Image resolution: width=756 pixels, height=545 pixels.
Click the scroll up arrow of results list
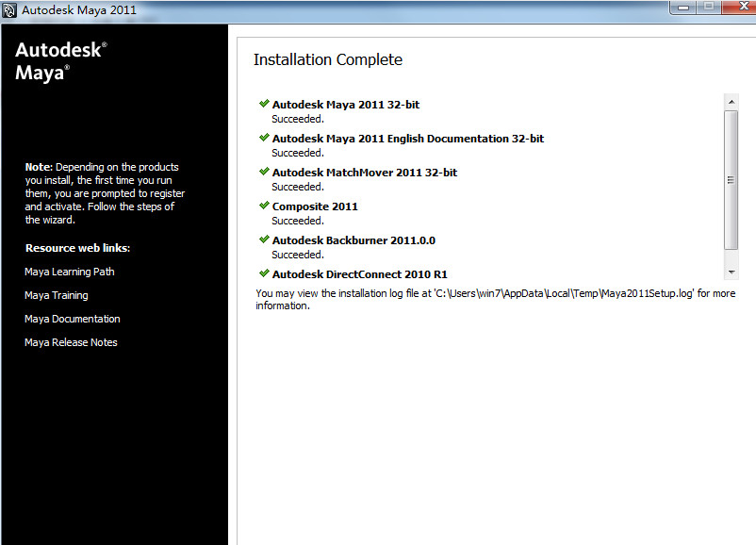[731, 102]
